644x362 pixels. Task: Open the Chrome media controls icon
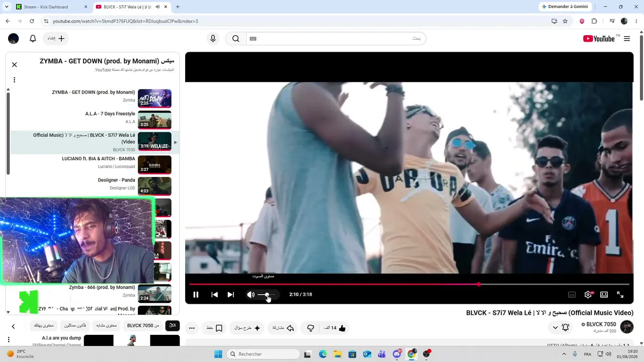[x=612, y=21]
